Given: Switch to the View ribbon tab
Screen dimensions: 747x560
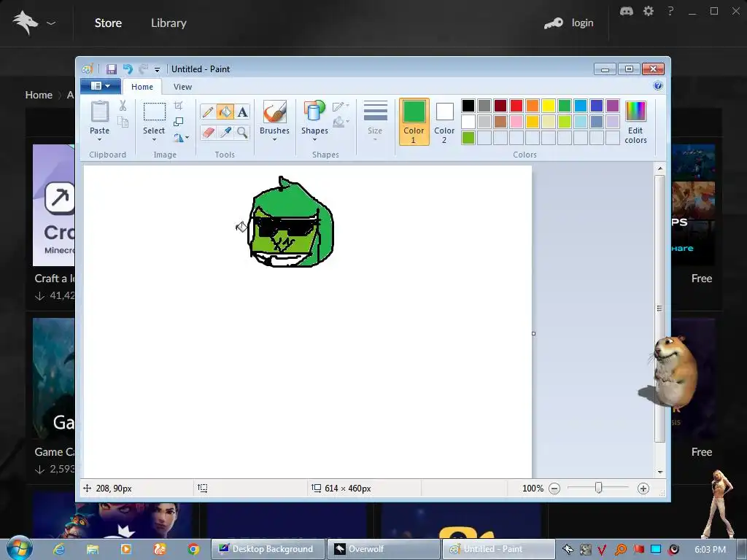Looking at the screenshot, I should coord(182,87).
